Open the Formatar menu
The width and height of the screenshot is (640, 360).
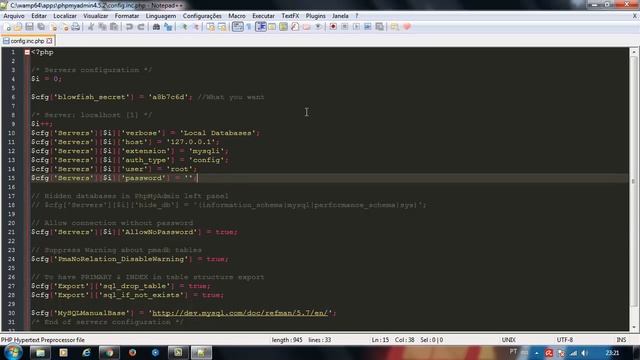pyautogui.click(x=127, y=16)
